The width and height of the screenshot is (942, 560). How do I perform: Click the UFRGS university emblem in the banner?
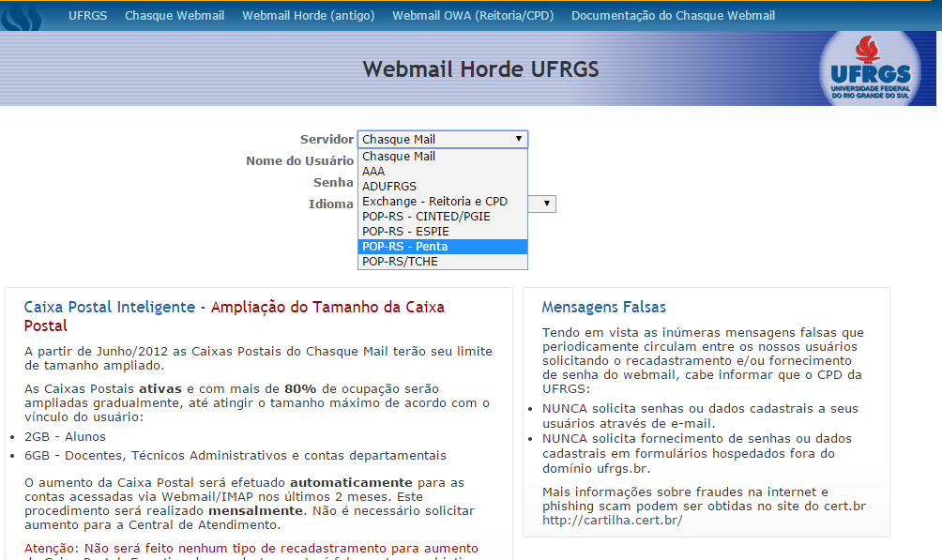coord(870,68)
